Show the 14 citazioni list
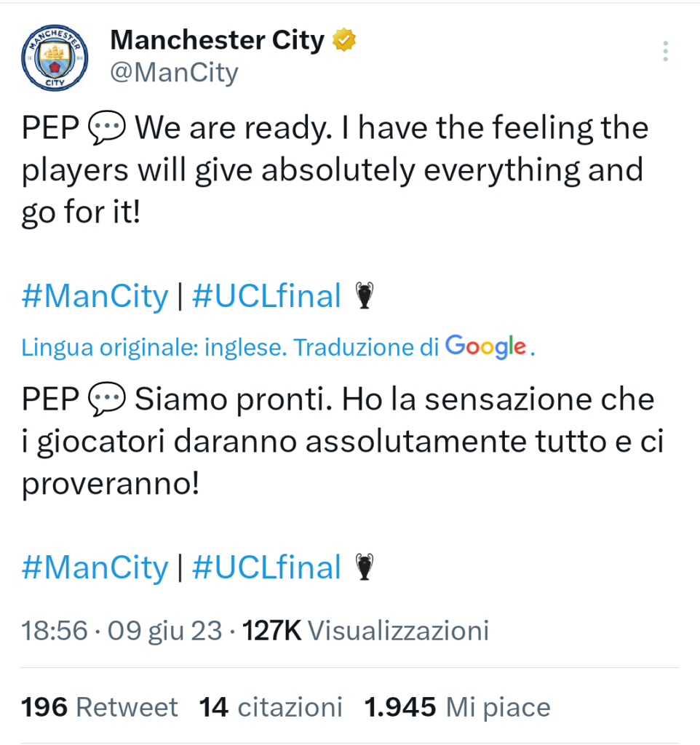This screenshot has width=700, height=745. 271,706
